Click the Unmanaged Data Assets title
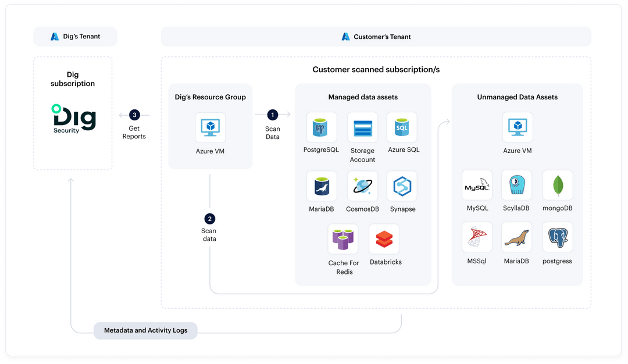This screenshot has width=628, height=364. click(517, 97)
